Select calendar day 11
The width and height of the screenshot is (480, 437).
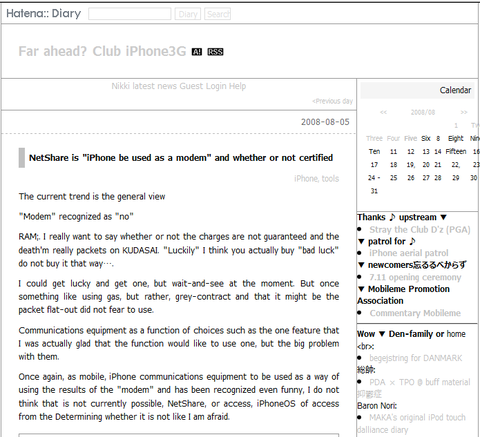[x=394, y=152]
